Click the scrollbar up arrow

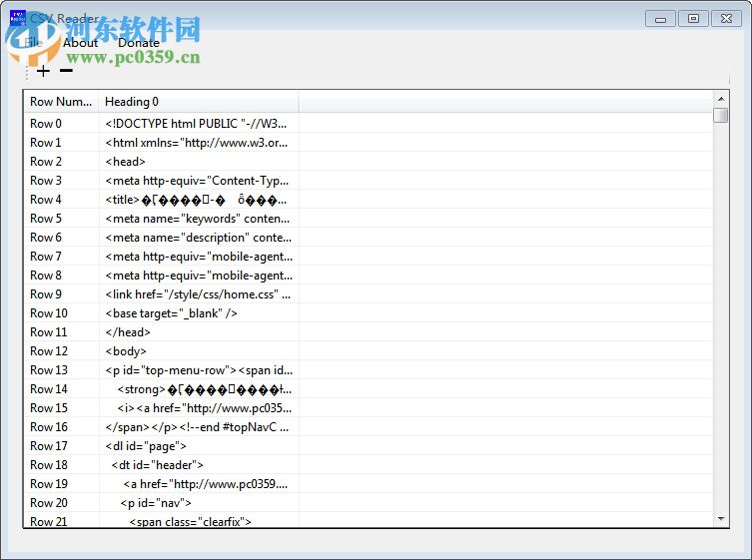tap(721, 99)
